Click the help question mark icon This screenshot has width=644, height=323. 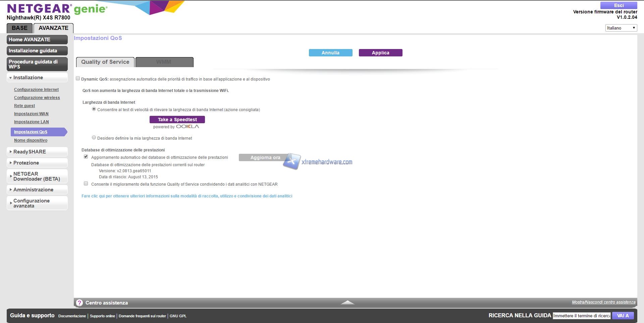tap(79, 303)
